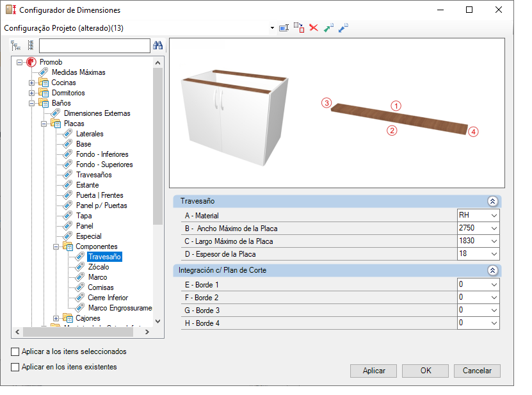Select the Marco Engrossurame tree item
Viewport: 532px width, 395px height.
click(120, 308)
